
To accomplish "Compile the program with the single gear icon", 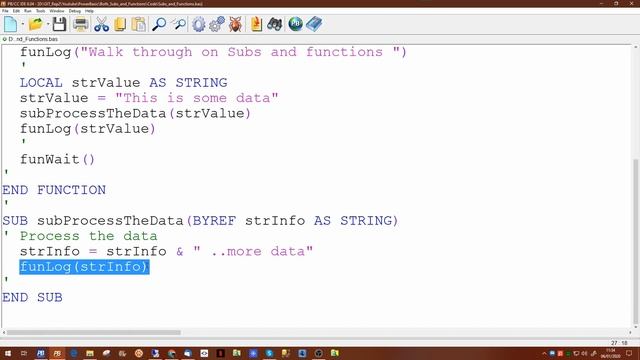I will click(198, 24).
